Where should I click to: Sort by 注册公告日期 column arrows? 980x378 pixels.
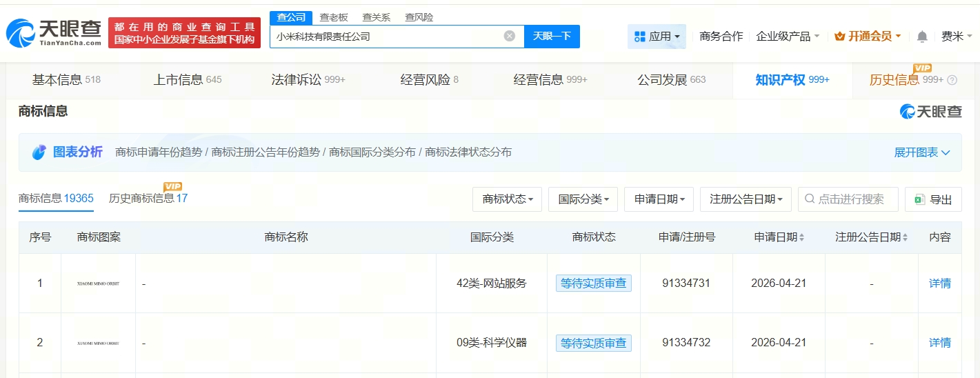[905, 237]
